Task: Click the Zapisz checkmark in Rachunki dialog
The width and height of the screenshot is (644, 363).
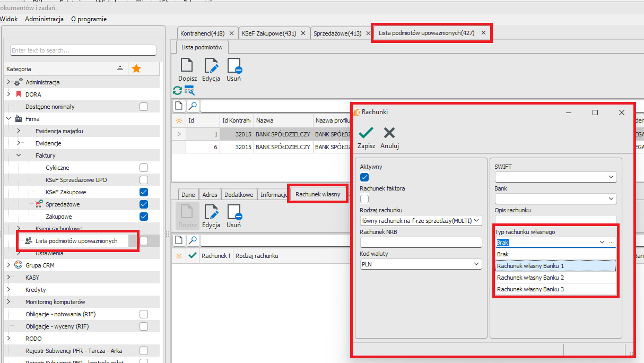Action: point(366,133)
